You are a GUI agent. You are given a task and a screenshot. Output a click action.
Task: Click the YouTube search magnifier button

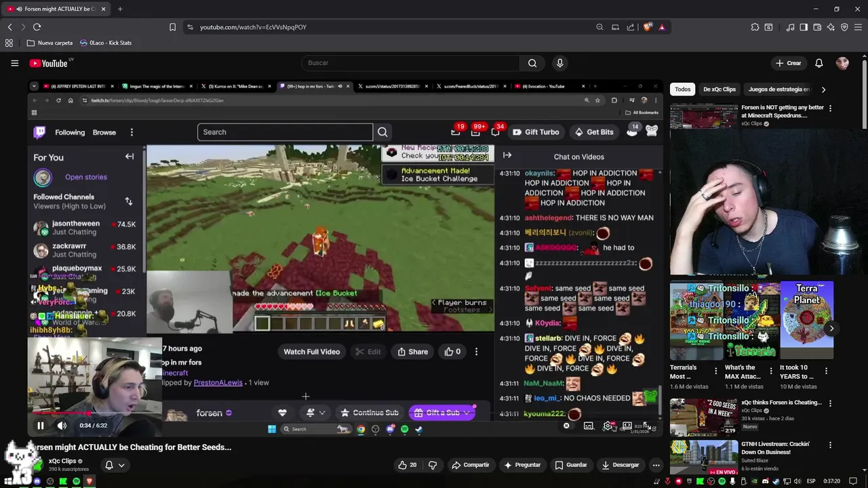[x=532, y=63]
